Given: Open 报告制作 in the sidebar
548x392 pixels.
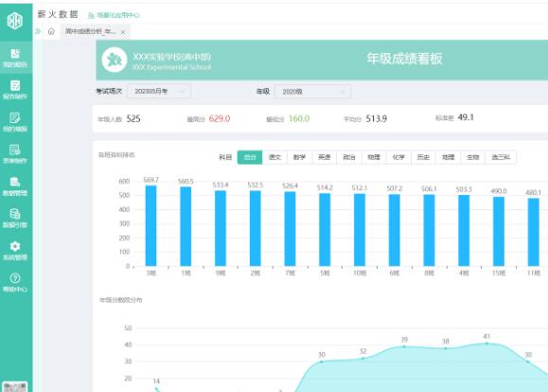Looking at the screenshot, I should [15, 90].
